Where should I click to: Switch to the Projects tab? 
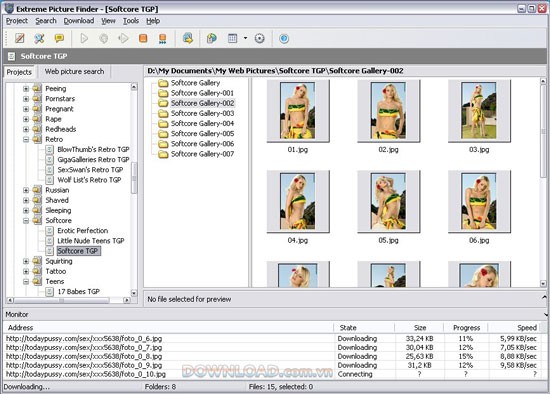pos(19,72)
